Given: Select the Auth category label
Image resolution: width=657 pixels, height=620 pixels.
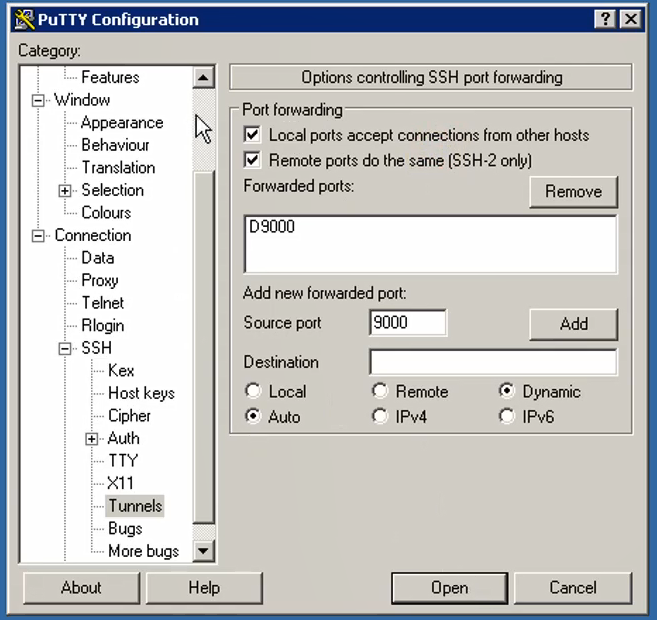Looking at the screenshot, I should [x=124, y=438].
